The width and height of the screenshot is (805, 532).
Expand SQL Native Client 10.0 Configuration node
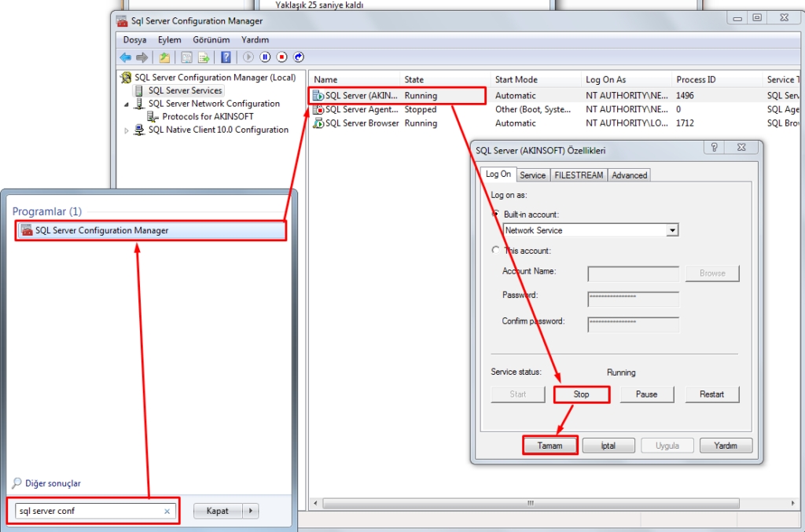pos(127,130)
